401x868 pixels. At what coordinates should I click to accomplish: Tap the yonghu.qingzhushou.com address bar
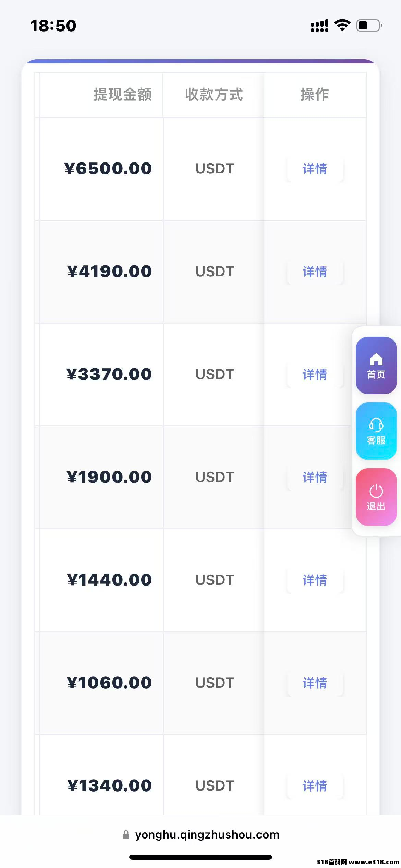(x=207, y=835)
